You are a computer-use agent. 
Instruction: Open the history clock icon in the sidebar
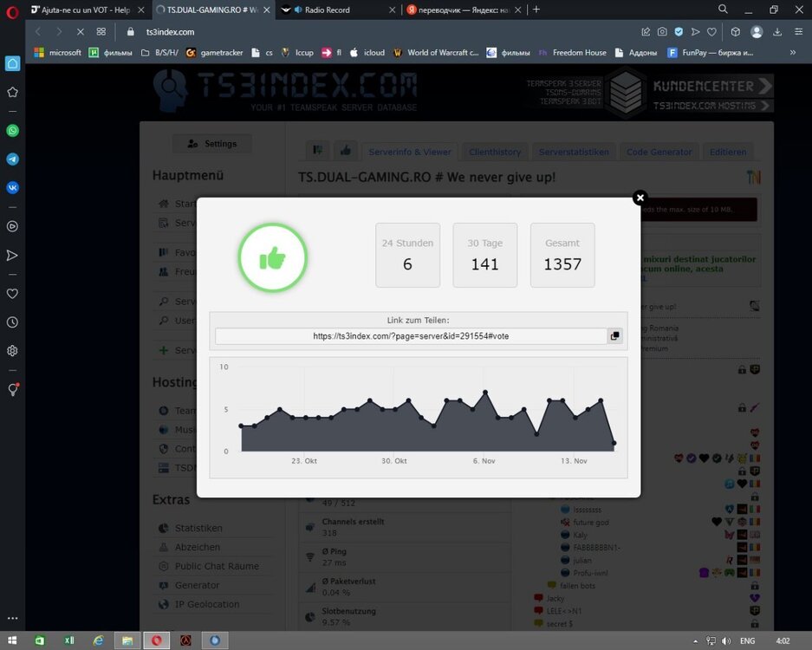[13, 322]
